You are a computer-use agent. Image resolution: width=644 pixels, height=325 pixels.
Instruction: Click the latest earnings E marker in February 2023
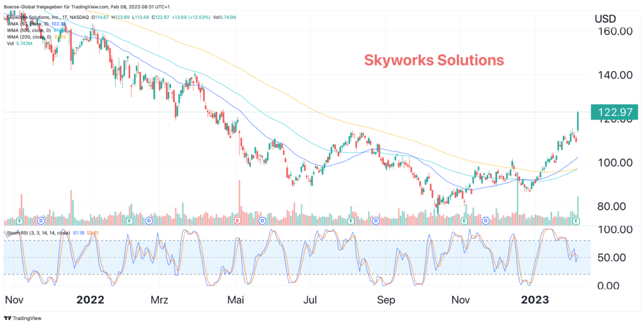tap(576, 221)
